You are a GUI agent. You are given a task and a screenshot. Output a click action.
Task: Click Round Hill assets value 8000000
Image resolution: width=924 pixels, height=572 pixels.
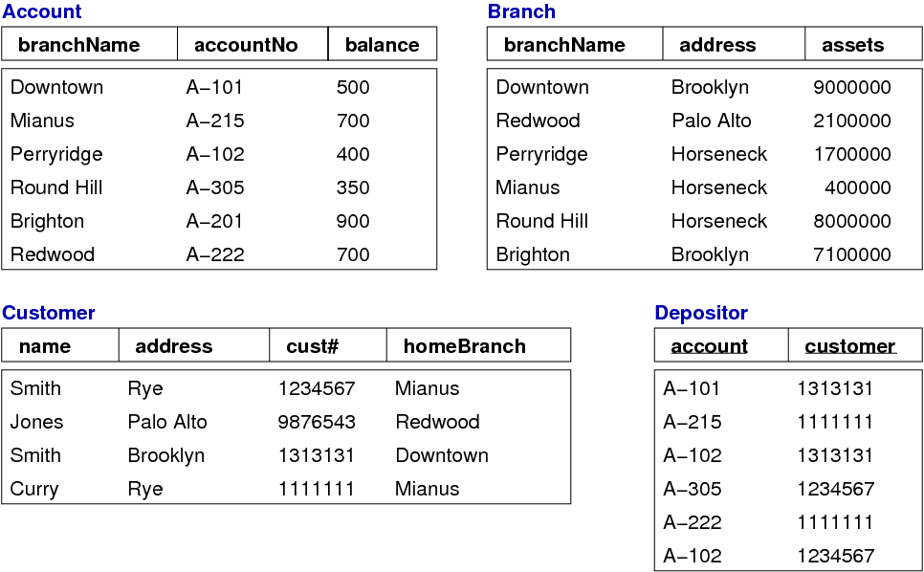851,221
